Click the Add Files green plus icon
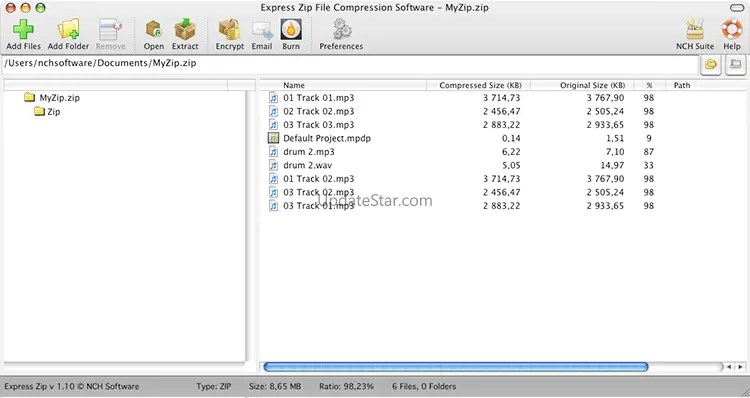The height and width of the screenshot is (398, 750). [23, 30]
